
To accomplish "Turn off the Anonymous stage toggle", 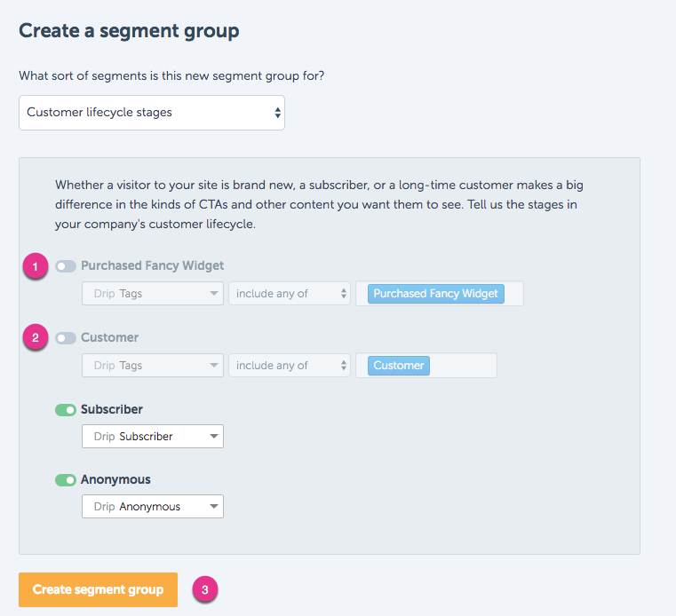I will coord(66,480).
